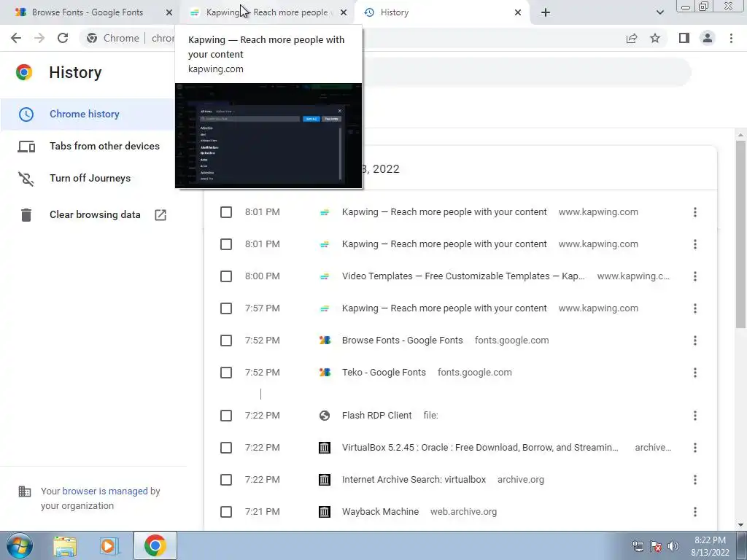Check the box for first 8:01 PM Kapwing entry
Image resolution: width=747 pixels, height=560 pixels.
226,212
